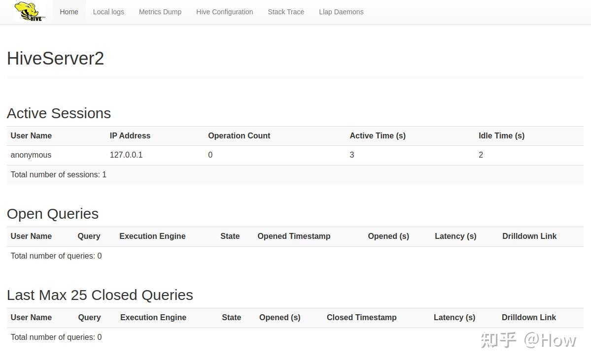
Task: Click Execution Engine header in Closed Queries
Action: tap(153, 318)
